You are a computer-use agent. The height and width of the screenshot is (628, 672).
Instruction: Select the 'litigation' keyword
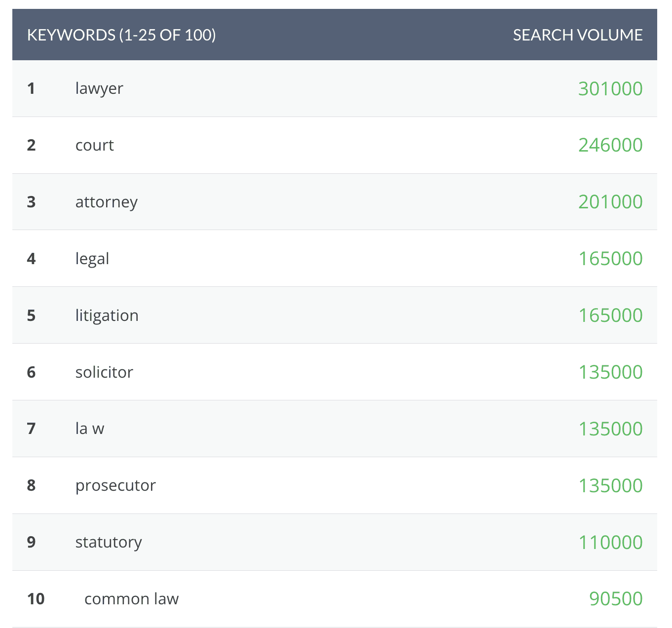tap(107, 315)
